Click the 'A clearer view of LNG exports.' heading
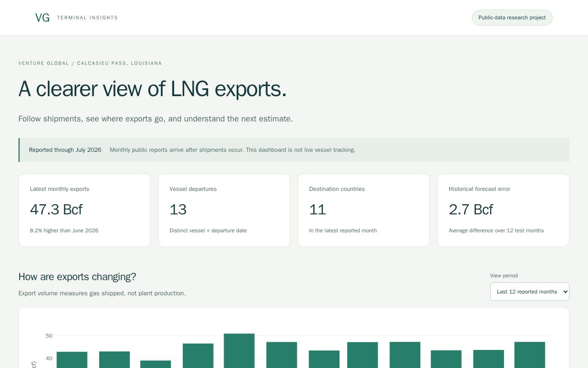Image resolution: width=588 pixels, height=368 pixels. point(153,89)
